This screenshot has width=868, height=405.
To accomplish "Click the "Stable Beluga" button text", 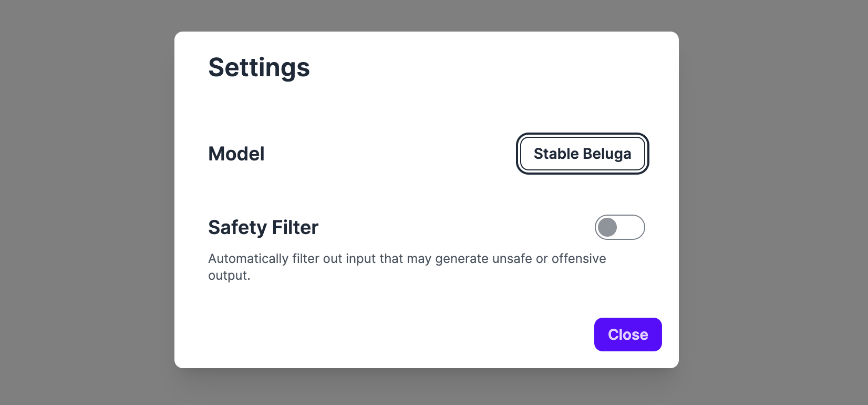I will (x=582, y=154).
